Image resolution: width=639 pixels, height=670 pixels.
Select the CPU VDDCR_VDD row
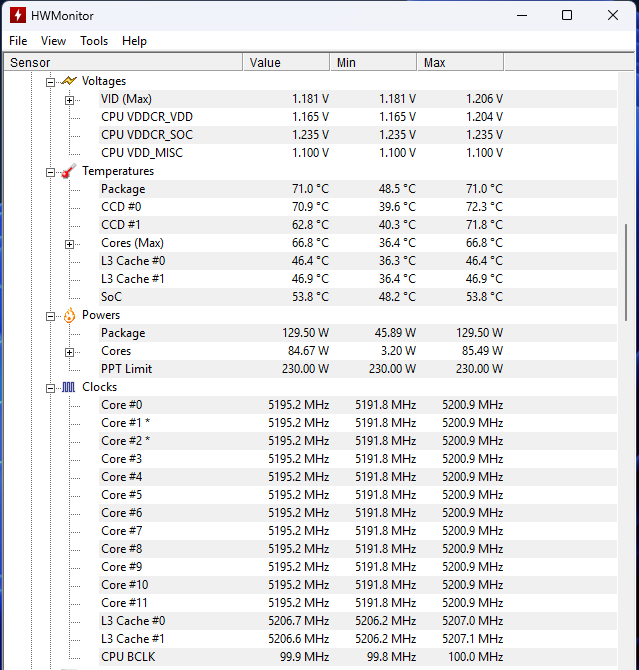click(x=358, y=117)
